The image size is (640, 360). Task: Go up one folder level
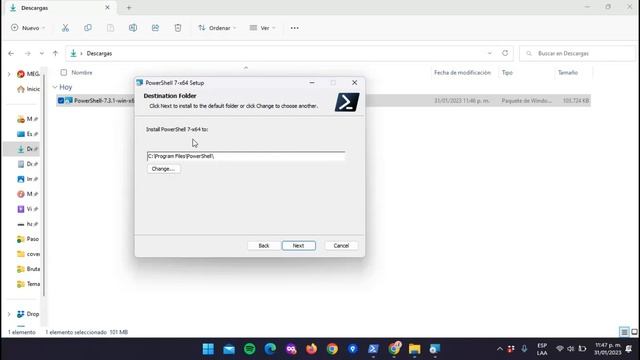[x=55, y=53]
